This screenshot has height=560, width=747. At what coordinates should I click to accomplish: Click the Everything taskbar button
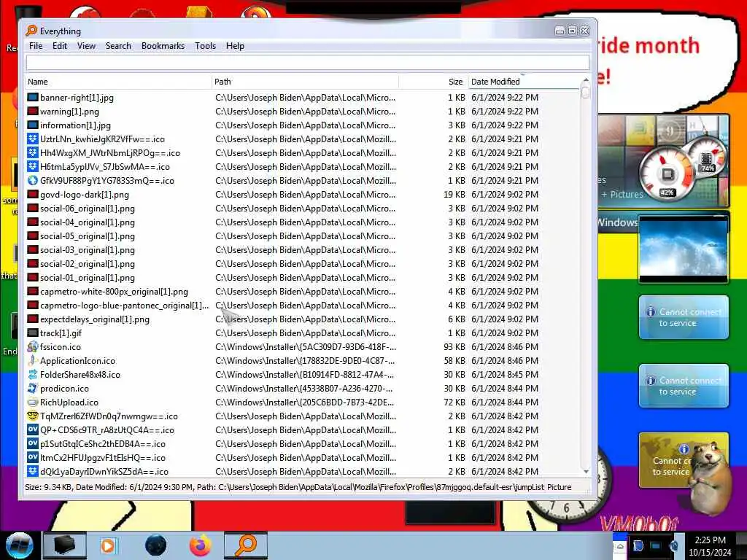click(x=246, y=545)
